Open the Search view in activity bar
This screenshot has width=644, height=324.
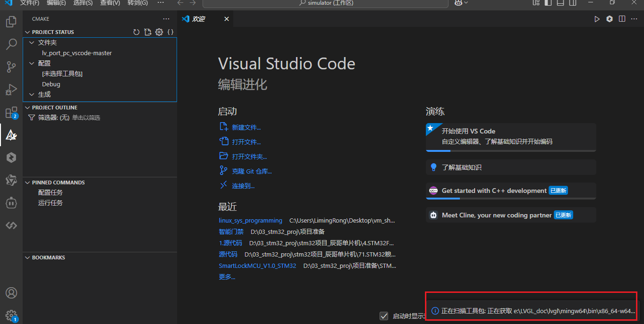coord(11,44)
